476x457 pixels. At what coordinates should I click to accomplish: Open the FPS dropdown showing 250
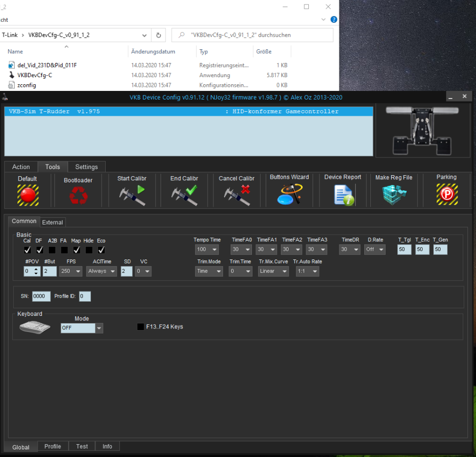tap(71, 271)
